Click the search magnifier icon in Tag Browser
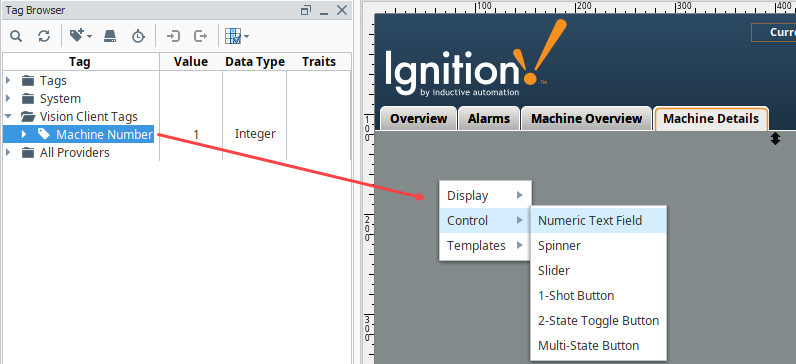This screenshot has height=364, width=796. coord(16,36)
